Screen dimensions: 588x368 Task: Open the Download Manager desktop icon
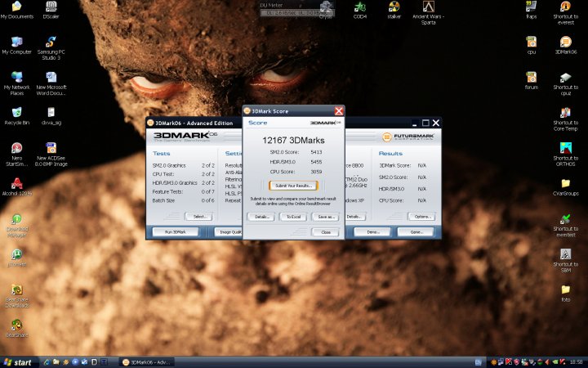pos(17,226)
